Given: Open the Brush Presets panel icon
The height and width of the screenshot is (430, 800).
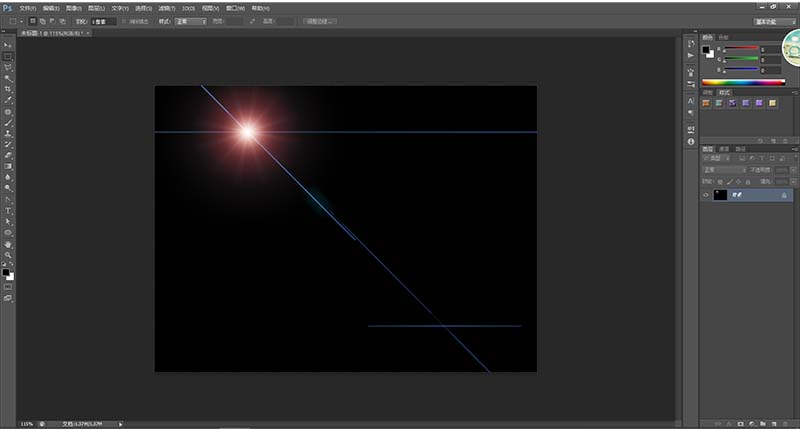Looking at the screenshot, I should (x=691, y=84).
